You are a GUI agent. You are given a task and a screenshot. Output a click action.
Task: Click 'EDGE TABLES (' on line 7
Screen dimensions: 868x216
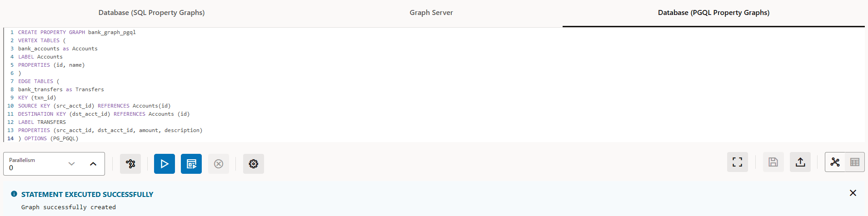tap(39, 81)
